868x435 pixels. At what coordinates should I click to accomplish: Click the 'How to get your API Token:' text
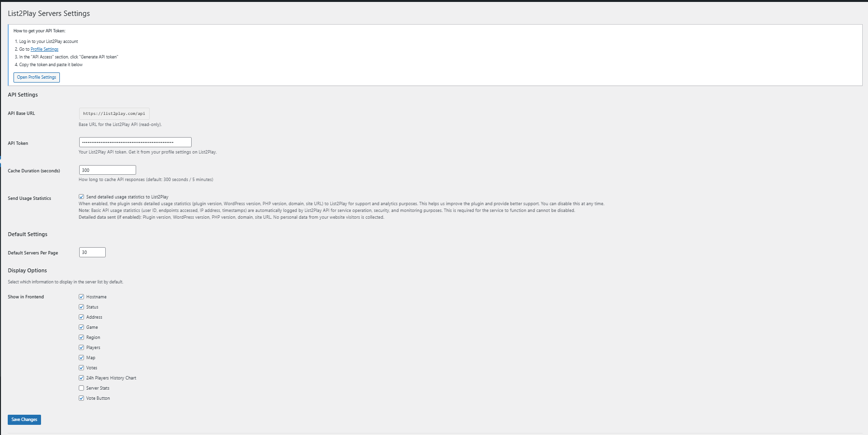point(40,31)
